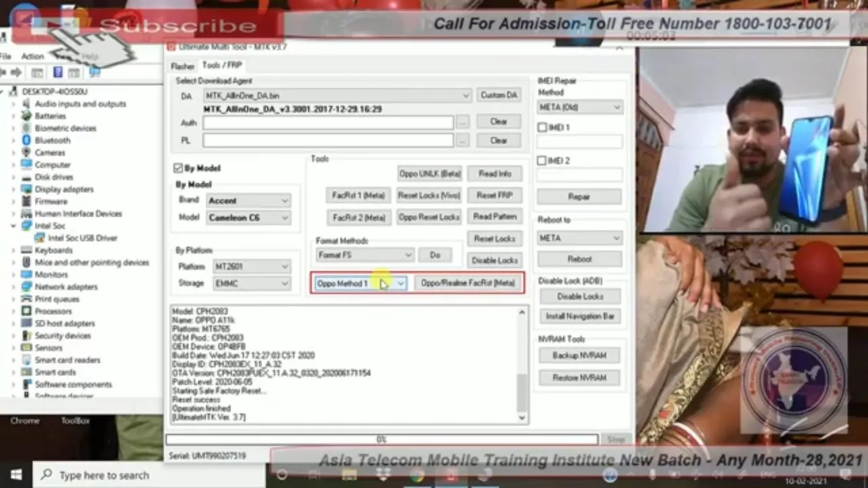Select the Sensors category icon
The width and height of the screenshot is (868, 488).
pyautogui.click(x=26, y=348)
